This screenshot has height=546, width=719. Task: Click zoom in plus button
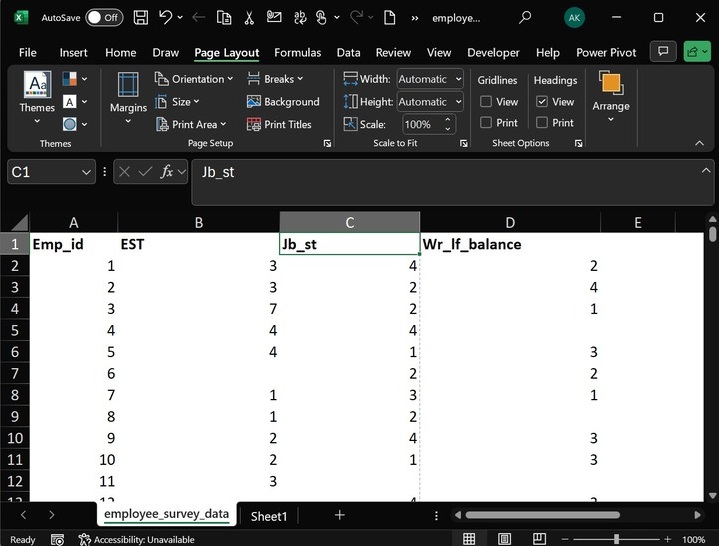pos(667,539)
